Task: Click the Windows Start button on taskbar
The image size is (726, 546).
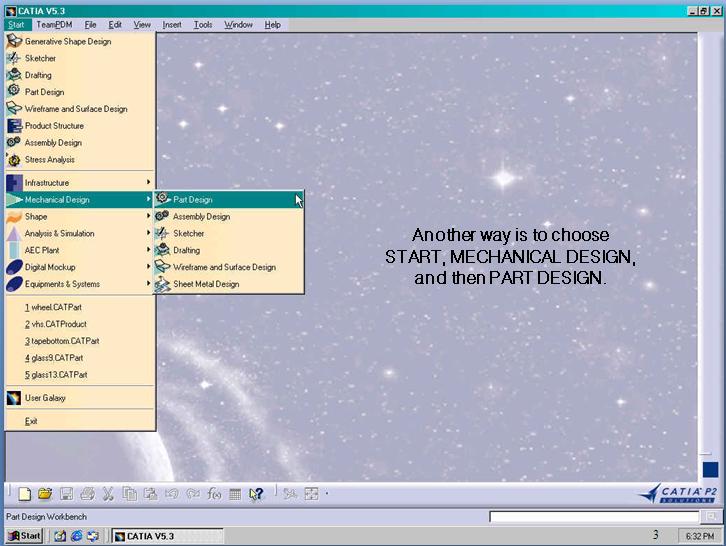Action: (24, 536)
